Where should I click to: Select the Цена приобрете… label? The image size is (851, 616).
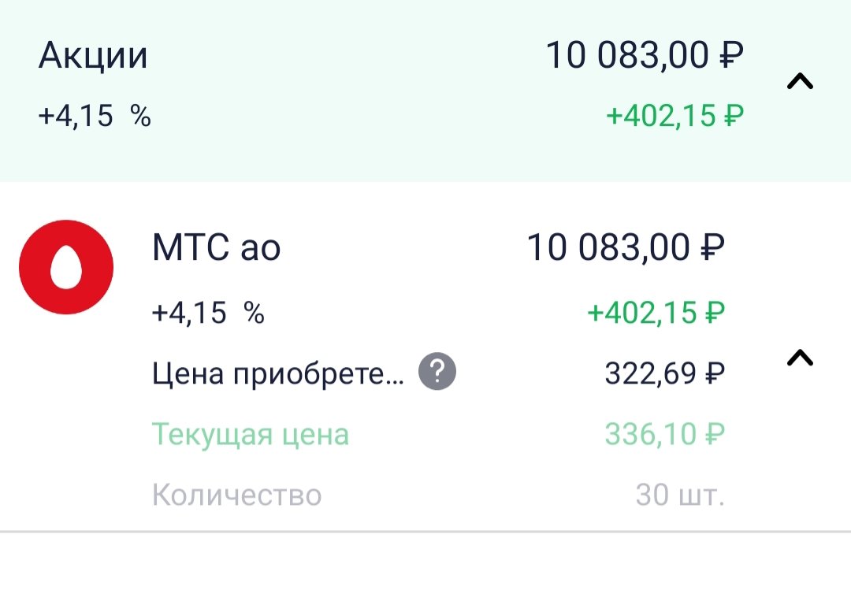(x=277, y=373)
